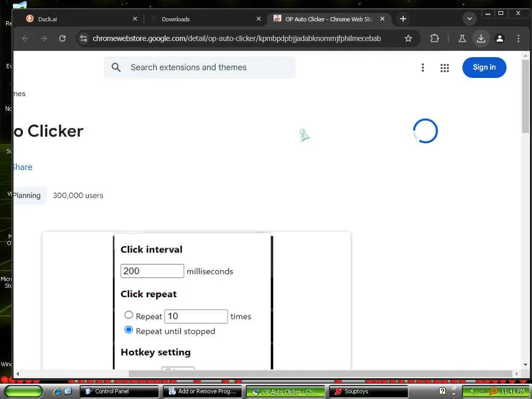This screenshot has height=399, width=532.
Task: Launch Internet Explorer from quick launch
Action: [x=57, y=391]
